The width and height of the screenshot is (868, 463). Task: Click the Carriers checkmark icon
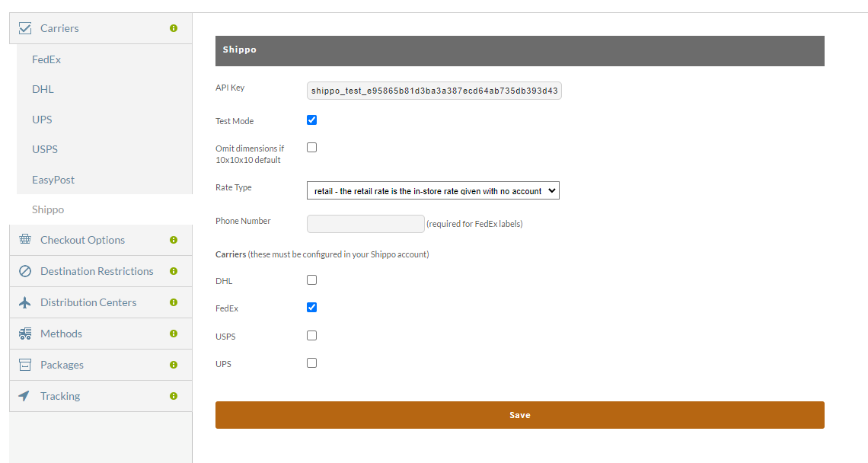[x=25, y=28]
